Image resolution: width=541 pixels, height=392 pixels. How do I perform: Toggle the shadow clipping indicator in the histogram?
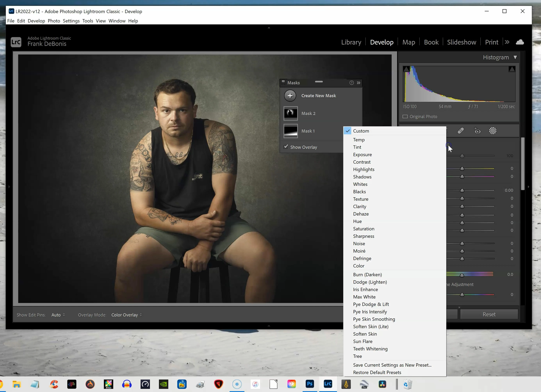click(x=406, y=69)
